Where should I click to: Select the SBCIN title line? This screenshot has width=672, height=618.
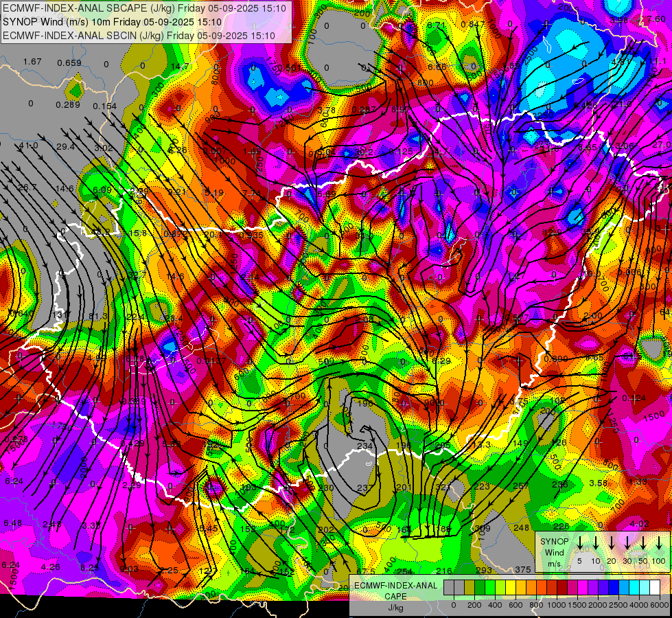[x=139, y=36]
